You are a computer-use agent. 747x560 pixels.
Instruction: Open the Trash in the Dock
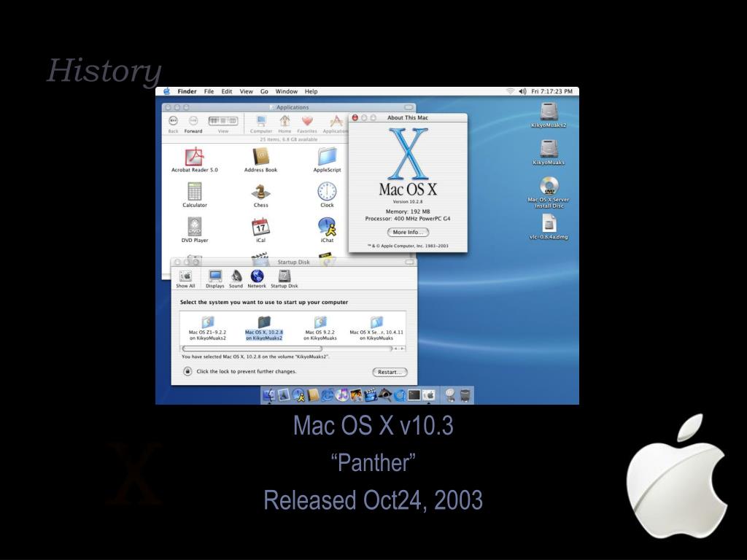click(465, 394)
